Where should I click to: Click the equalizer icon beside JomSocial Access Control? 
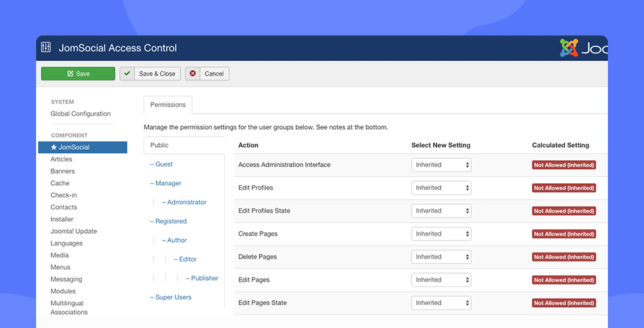click(x=46, y=48)
